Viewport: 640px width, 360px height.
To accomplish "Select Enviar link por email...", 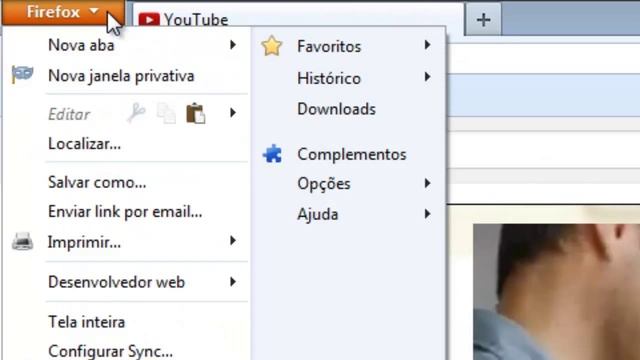I will (x=125, y=211).
